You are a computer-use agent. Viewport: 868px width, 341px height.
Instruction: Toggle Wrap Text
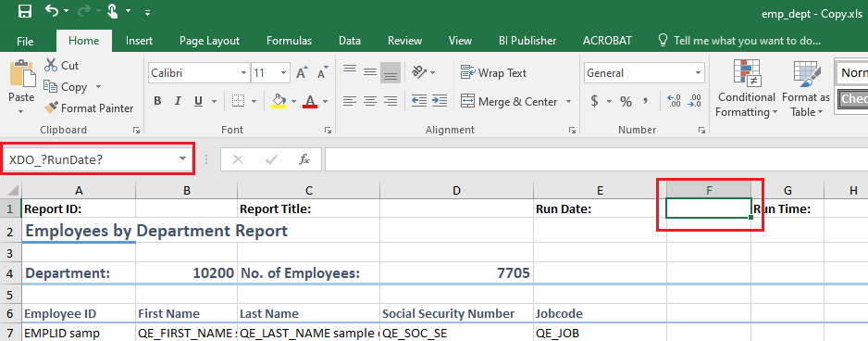pyautogui.click(x=493, y=72)
